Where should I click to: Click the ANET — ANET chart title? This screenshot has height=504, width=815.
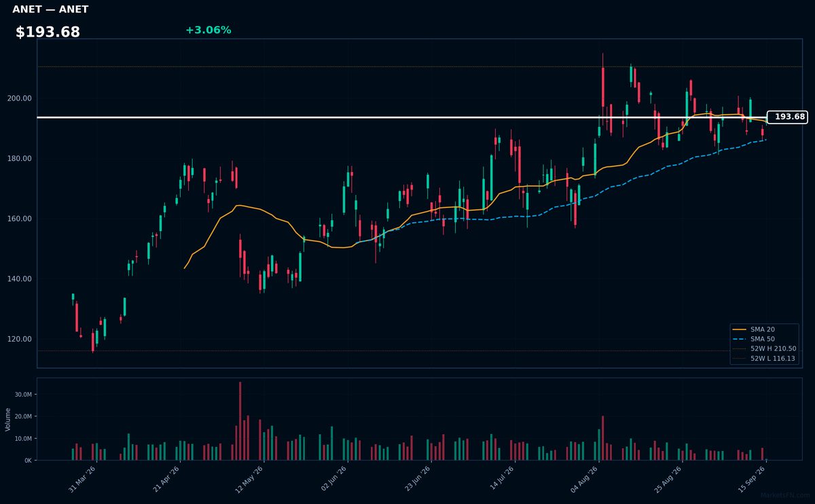[50, 10]
